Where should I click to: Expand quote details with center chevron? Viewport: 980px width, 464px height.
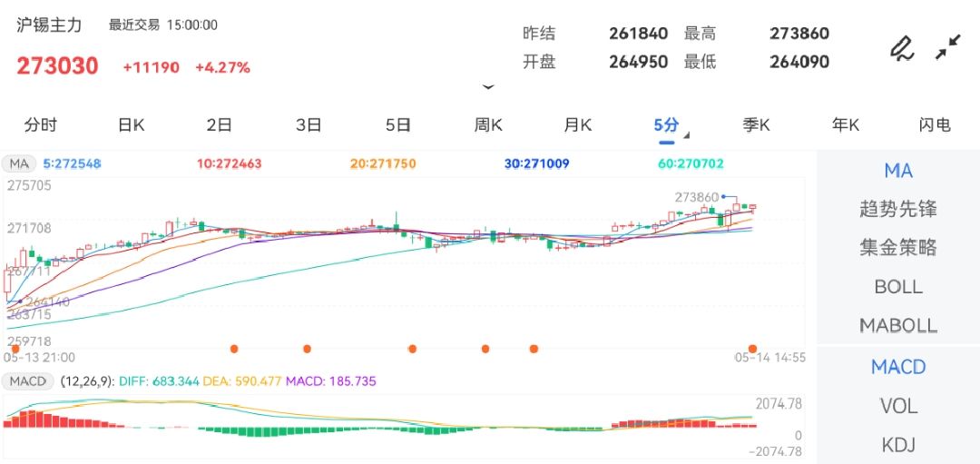point(488,87)
